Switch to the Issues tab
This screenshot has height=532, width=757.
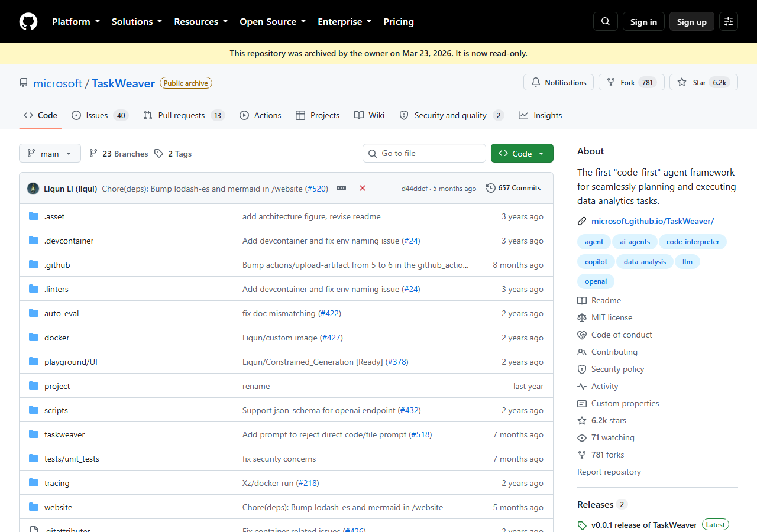(99, 115)
